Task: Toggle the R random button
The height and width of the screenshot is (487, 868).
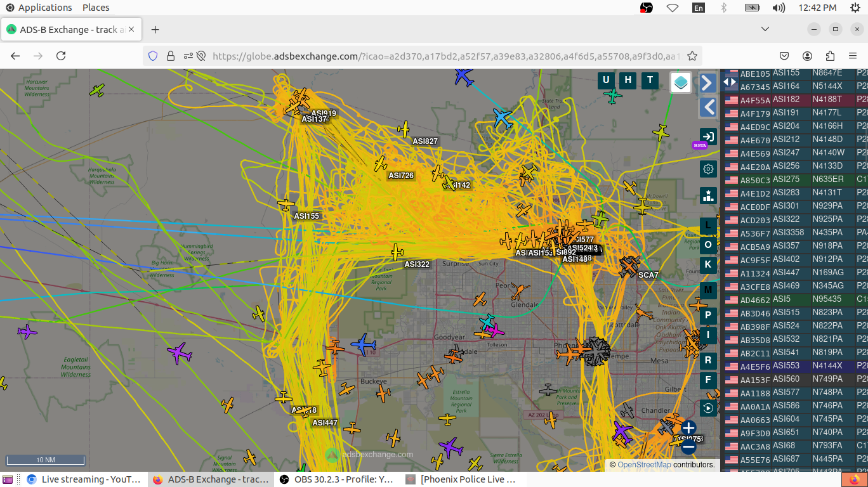Action: click(708, 361)
